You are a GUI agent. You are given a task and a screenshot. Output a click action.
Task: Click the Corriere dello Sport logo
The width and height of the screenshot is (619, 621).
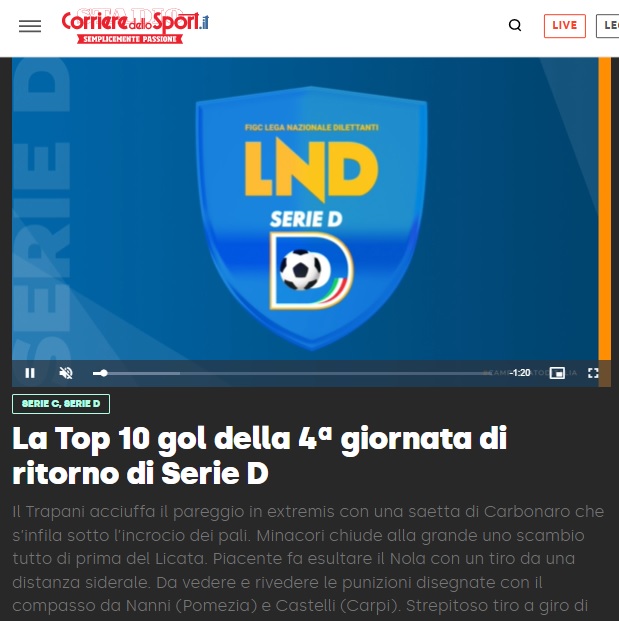(135, 27)
